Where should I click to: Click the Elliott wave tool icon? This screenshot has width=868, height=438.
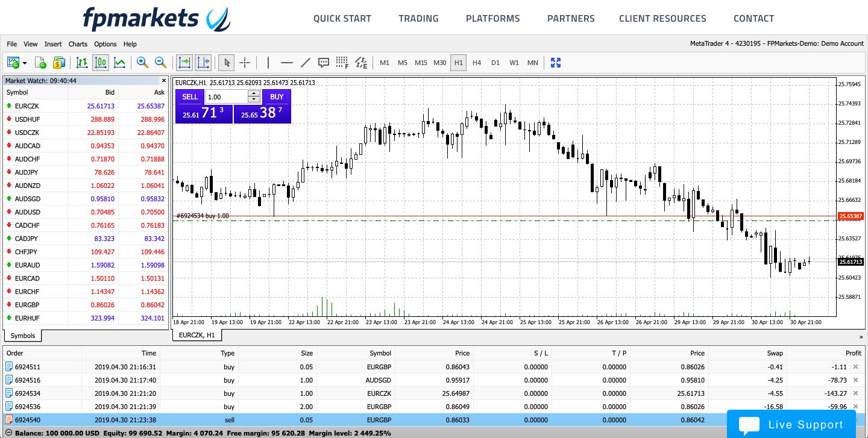(361, 62)
